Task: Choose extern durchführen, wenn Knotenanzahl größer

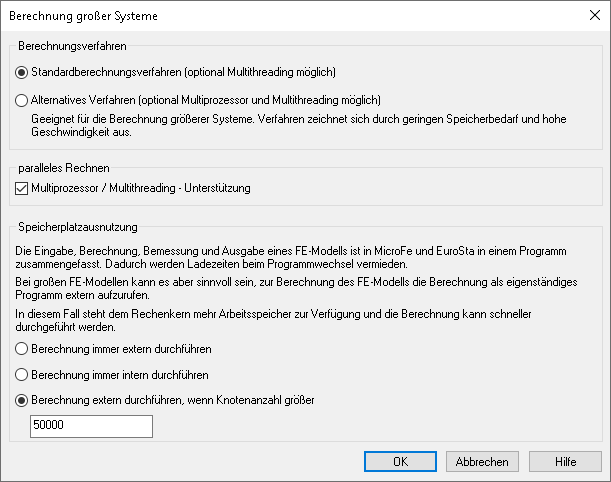Action: click(x=23, y=400)
